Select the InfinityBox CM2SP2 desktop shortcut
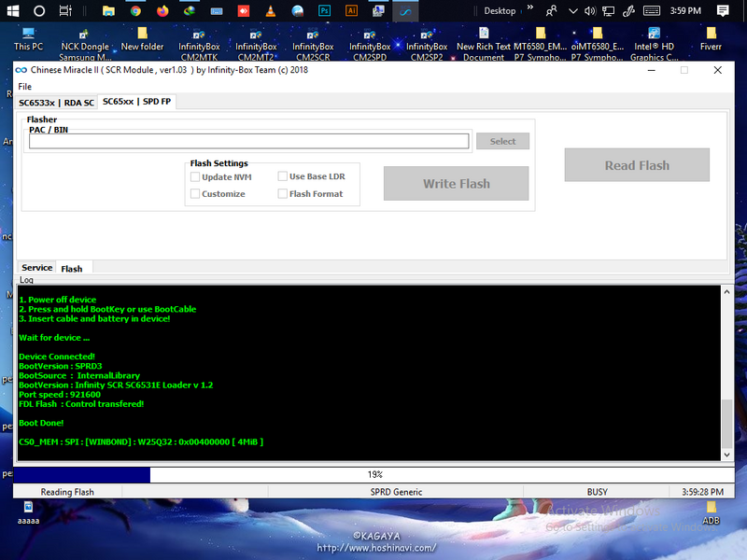The image size is (747, 560). pos(427,45)
